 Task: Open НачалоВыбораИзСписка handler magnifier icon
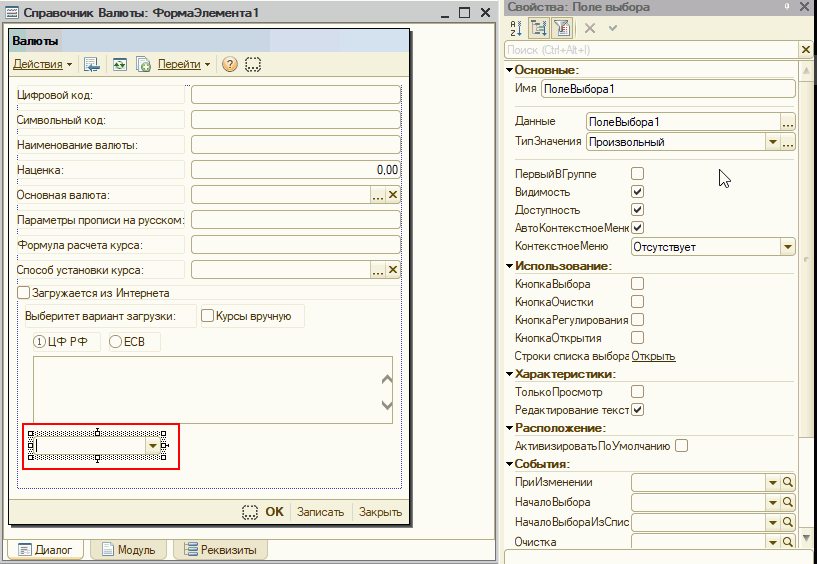click(788, 522)
